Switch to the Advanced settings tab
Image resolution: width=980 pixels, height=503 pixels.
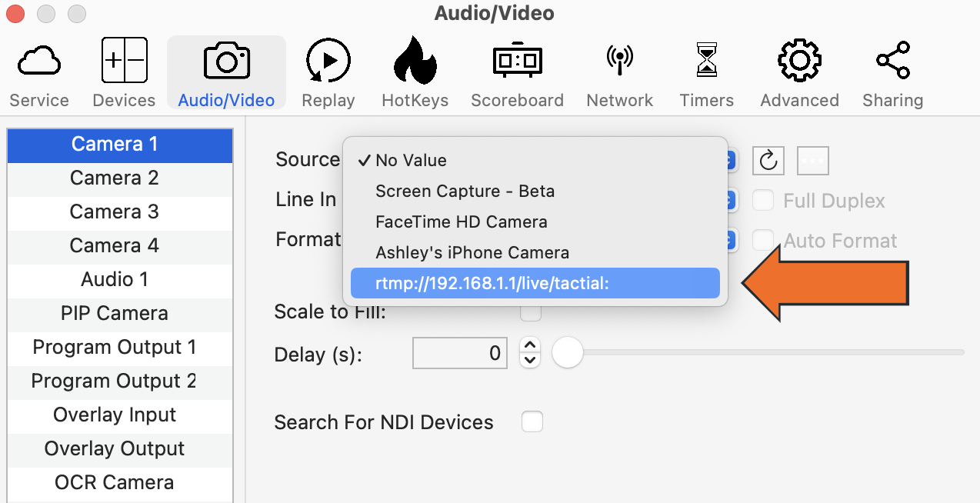coord(798,71)
